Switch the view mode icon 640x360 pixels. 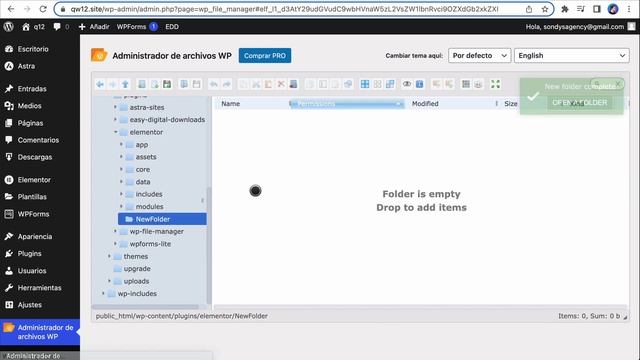(466, 84)
